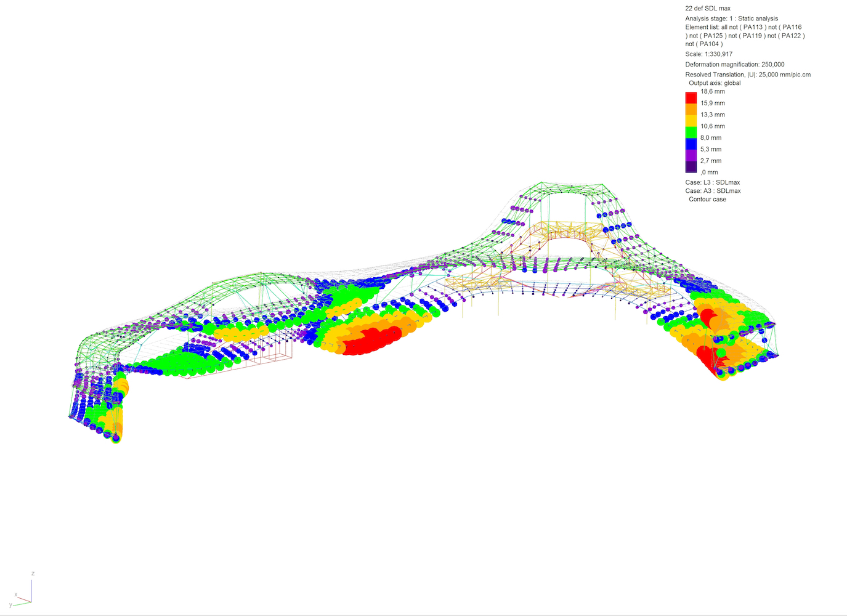Click the green legend color swatch

pos(691,132)
